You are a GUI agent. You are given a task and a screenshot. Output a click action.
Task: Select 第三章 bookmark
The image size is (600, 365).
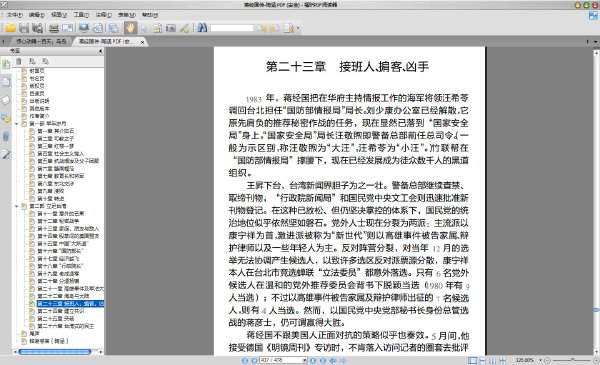pyautogui.click(x=55, y=146)
